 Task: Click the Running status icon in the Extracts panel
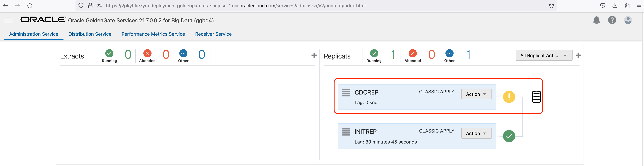pos(109,53)
